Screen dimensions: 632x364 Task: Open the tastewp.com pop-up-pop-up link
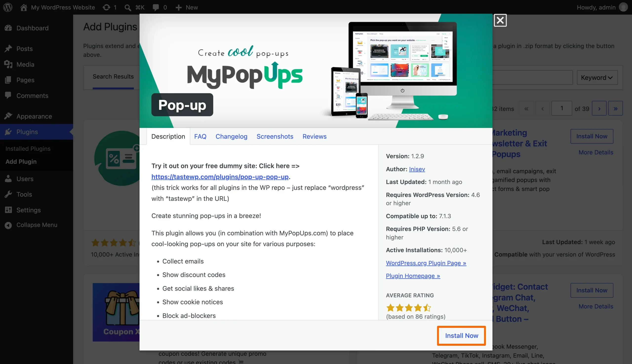tap(220, 177)
